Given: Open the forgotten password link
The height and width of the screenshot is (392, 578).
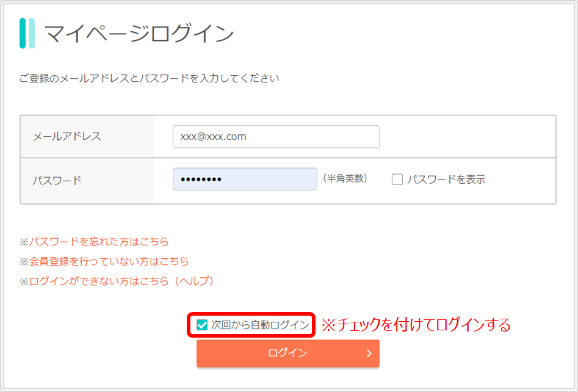Looking at the screenshot, I should [x=98, y=242].
